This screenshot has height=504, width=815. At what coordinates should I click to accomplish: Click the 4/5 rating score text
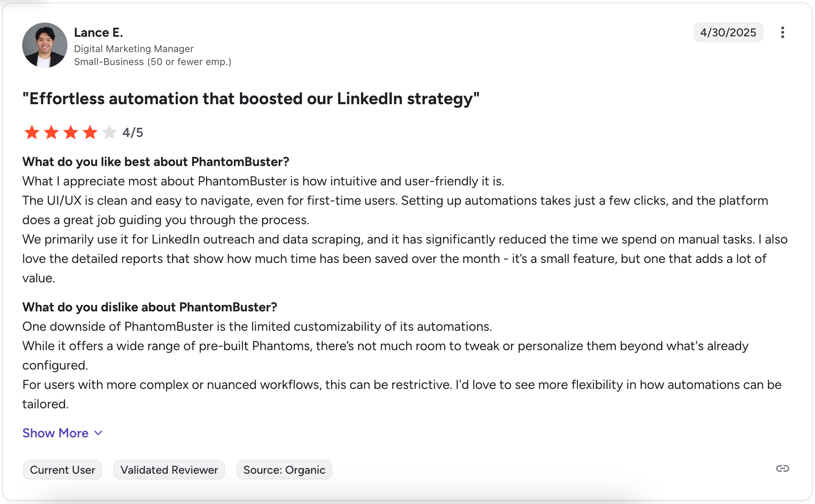[133, 132]
